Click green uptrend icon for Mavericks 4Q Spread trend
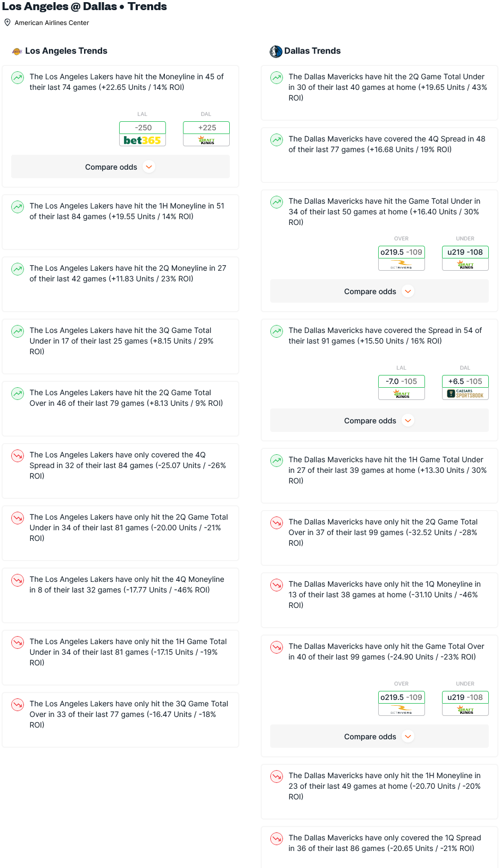Image resolution: width=500 pixels, height=868 pixels. tap(277, 140)
